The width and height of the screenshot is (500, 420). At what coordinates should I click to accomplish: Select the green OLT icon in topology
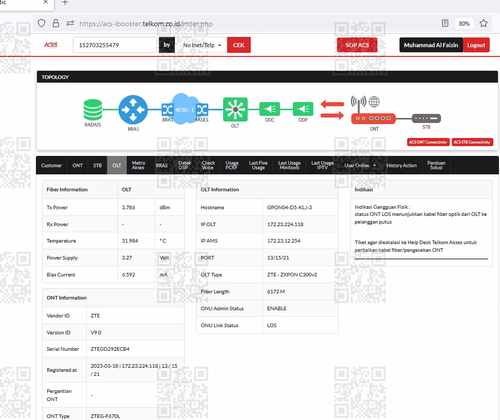[x=235, y=109]
